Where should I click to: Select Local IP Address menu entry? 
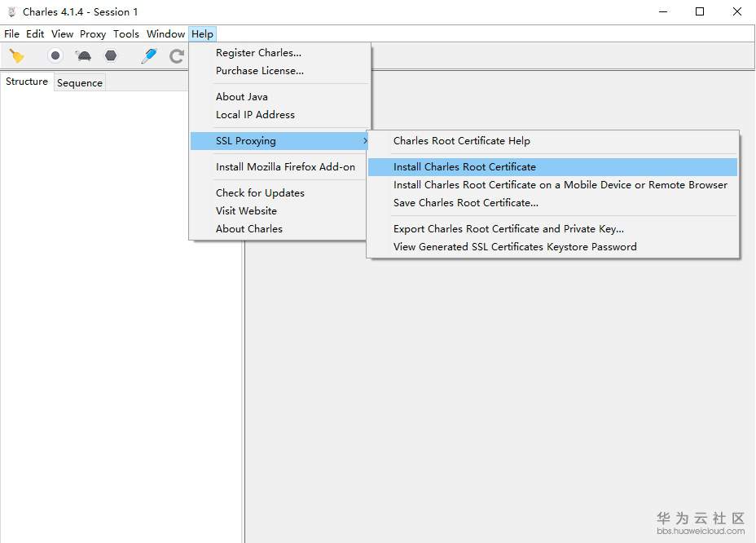279,114
